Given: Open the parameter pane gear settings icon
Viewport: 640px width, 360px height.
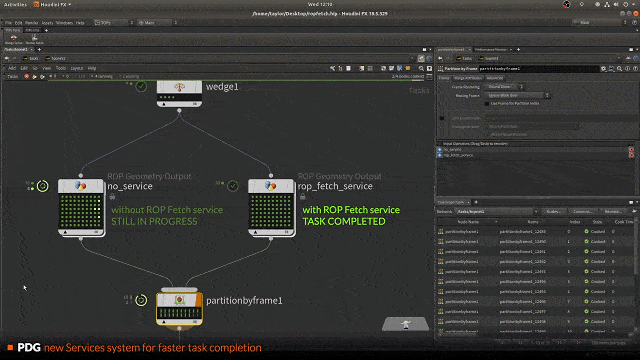Looking at the screenshot, I should (603, 69).
